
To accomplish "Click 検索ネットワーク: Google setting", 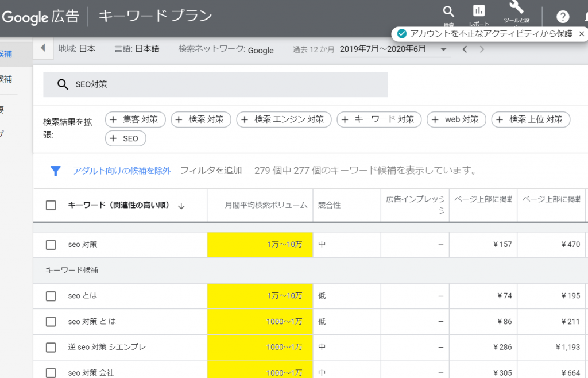I will (226, 49).
